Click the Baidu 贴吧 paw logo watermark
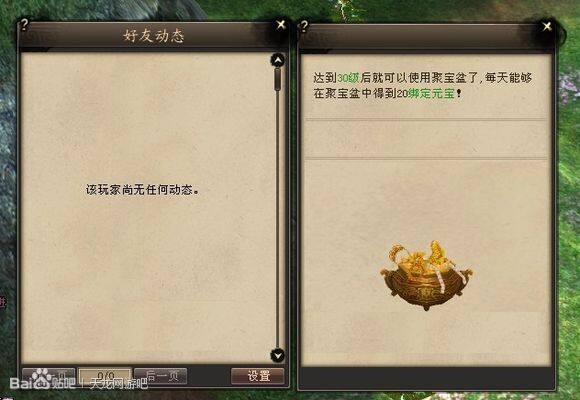 43,379
